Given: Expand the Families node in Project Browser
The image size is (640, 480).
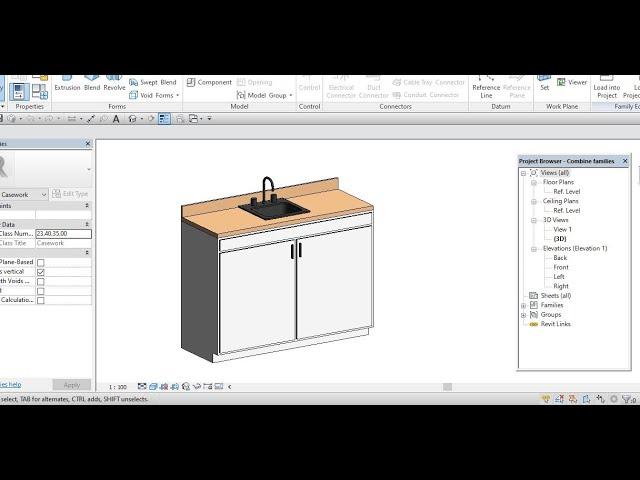Looking at the screenshot, I should click(x=524, y=305).
